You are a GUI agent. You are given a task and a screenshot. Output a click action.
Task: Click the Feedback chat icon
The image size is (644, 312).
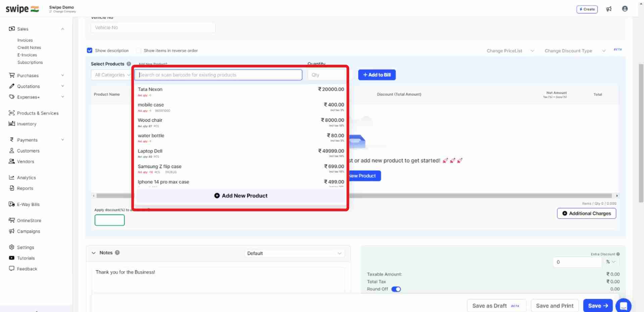pyautogui.click(x=12, y=269)
